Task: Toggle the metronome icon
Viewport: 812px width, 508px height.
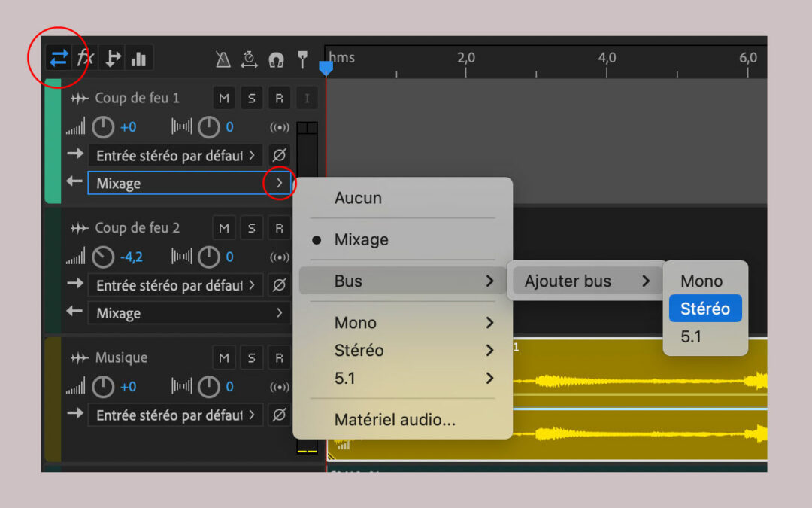Action: pos(223,59)
